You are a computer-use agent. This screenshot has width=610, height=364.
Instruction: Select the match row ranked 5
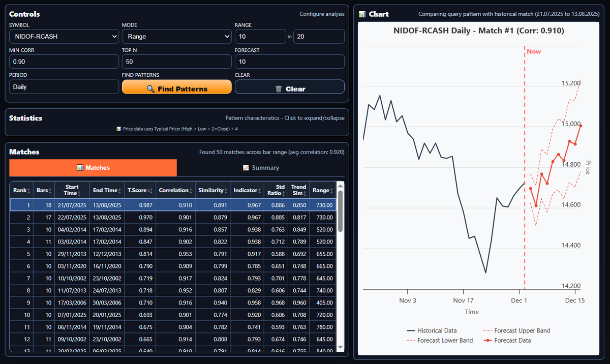click(x=173, y=254)
